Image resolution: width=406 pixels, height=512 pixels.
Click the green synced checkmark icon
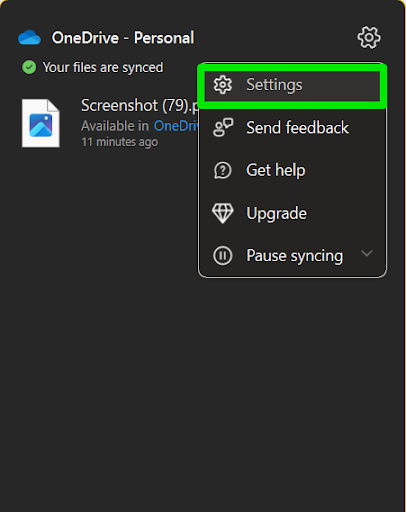tap(29, 67)
